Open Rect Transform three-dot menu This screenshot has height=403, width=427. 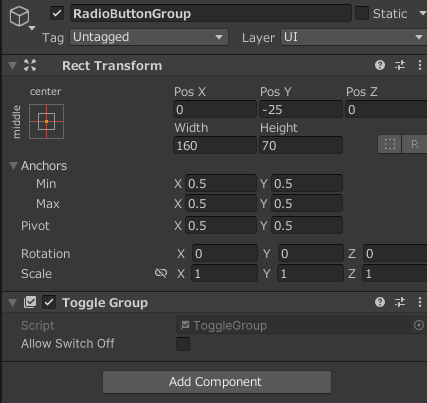point(420,65)
